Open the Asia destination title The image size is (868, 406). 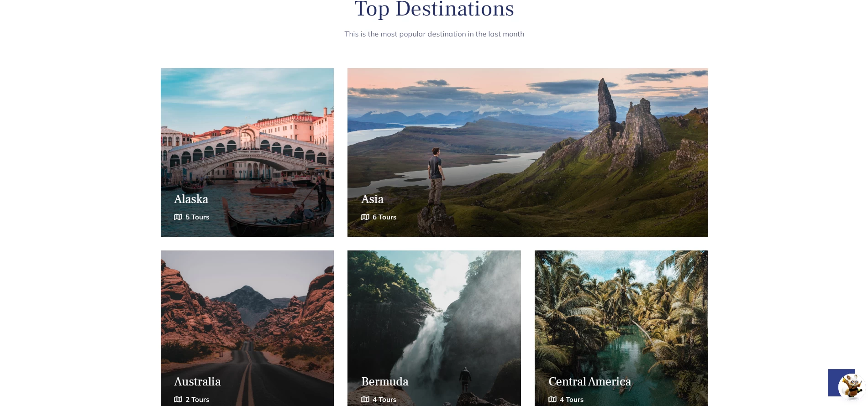click(373, 199)
